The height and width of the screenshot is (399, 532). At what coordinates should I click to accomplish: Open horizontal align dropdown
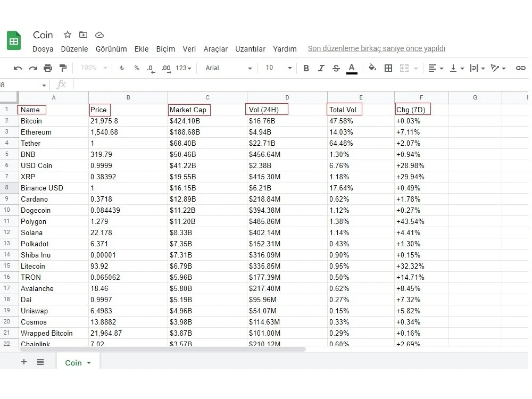tap(436, 68)
